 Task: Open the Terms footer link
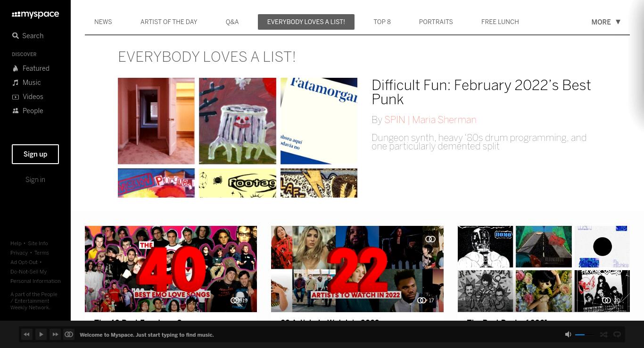(41, 253)
